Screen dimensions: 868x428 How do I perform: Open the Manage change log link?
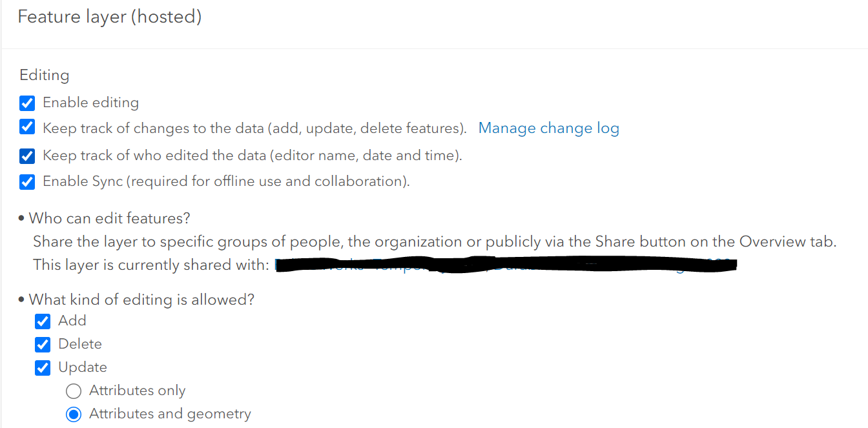point(548,128)
